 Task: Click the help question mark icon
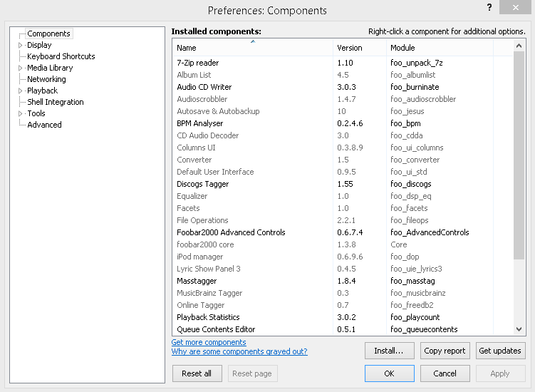489,7
